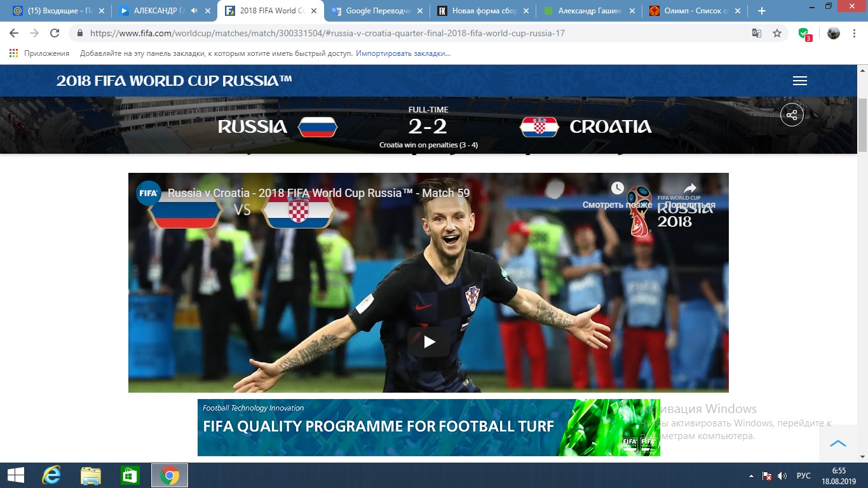Bookmark this page with the star

point(777,33)
